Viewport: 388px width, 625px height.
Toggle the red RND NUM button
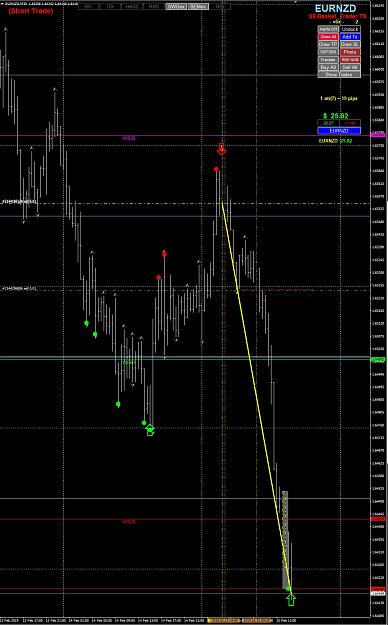(x=350, y=59)
